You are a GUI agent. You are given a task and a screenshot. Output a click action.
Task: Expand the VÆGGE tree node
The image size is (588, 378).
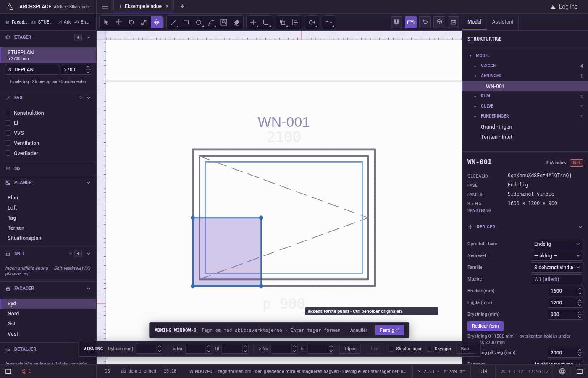[x=475, y=66]
